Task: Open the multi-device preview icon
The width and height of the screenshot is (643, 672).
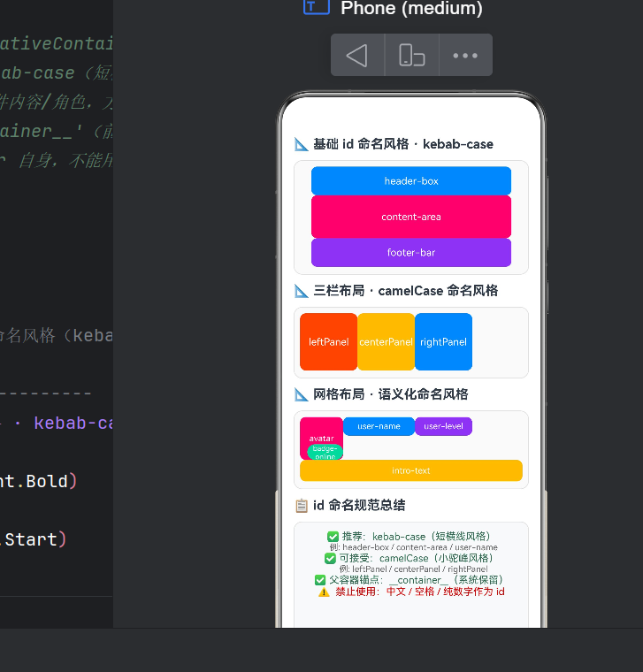Action: click(411, 56)
